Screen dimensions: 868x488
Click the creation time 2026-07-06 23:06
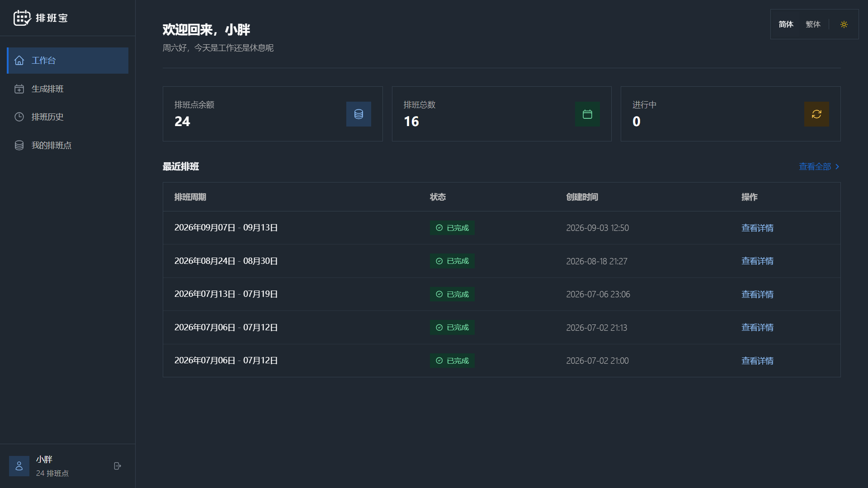click(x=598, y=294)
